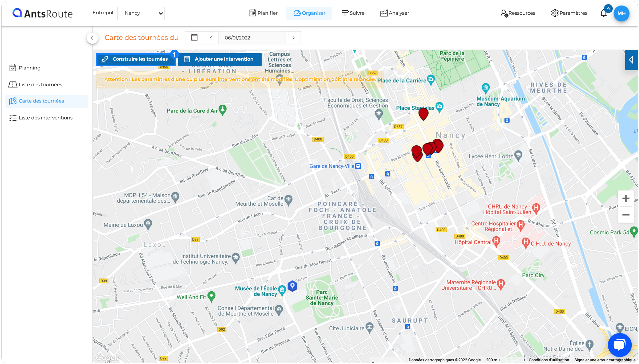Click the Place de la Carrière camera marker

[x=431, y=80]
